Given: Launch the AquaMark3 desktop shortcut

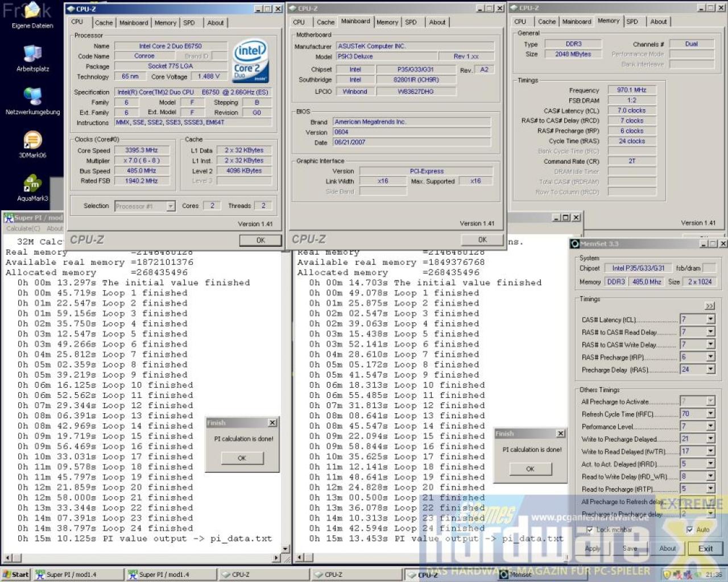Looking at the screenshot, I should tap(32, 188).
